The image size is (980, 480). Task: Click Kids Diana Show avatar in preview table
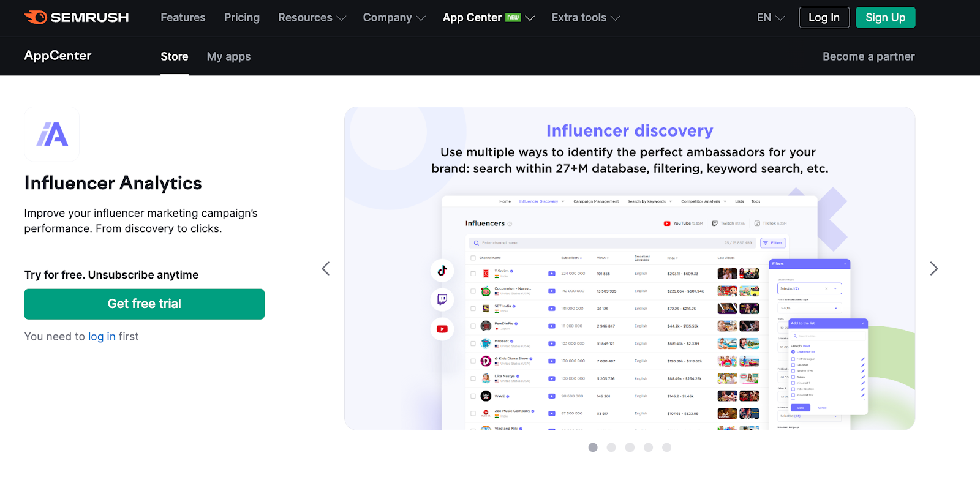tap(486, 361)
